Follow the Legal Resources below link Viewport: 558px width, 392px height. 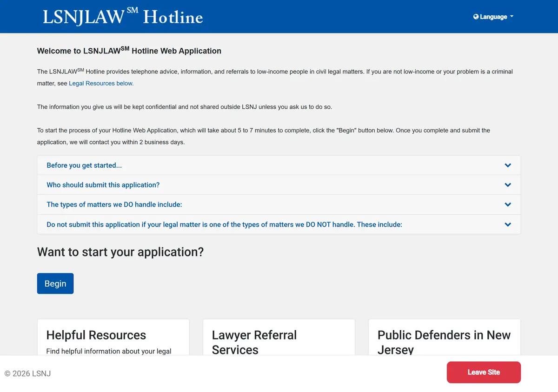101,84
